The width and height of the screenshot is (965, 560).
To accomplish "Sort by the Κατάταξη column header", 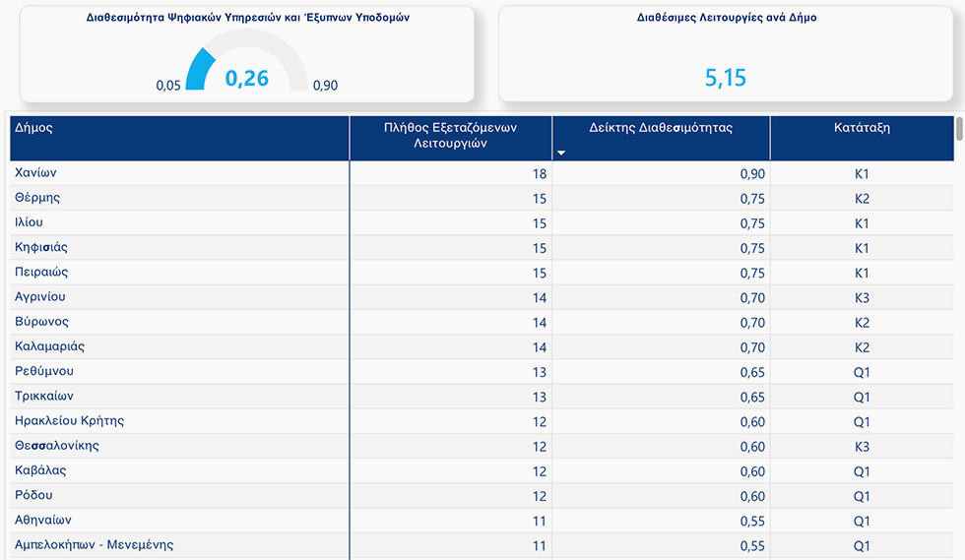I will point(862,128).
